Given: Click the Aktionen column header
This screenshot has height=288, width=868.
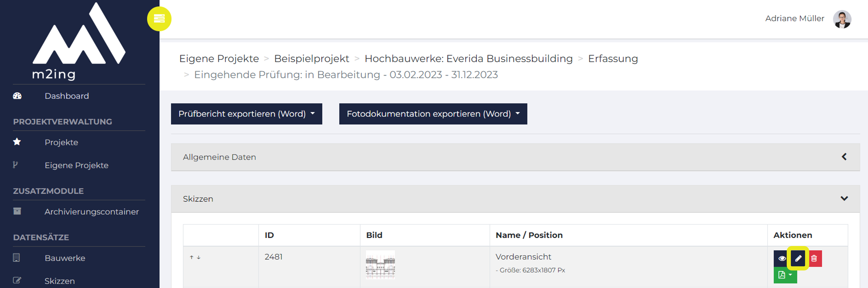Looking at the screenshot, I should pos(792,235).
